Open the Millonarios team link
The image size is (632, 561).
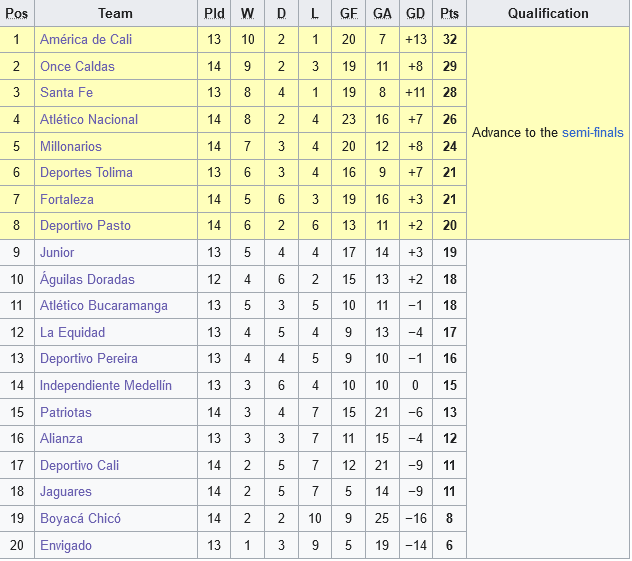[71, 146]
